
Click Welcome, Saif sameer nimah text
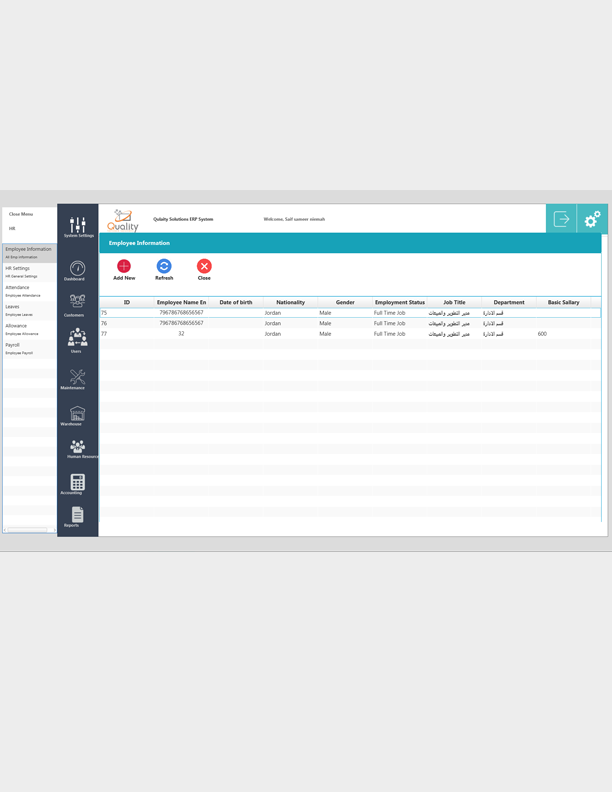click(x=294, y=219)
